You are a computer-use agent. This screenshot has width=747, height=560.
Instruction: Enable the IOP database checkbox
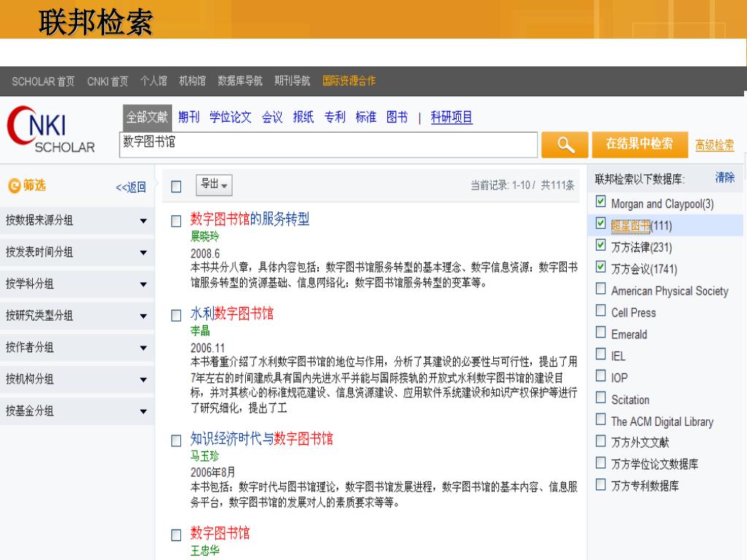601,376
